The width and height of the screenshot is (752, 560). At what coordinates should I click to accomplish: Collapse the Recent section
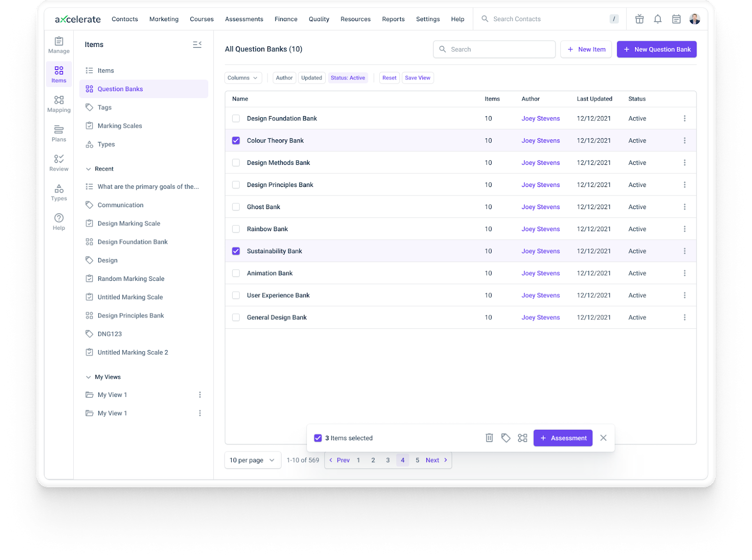point(89,169)
